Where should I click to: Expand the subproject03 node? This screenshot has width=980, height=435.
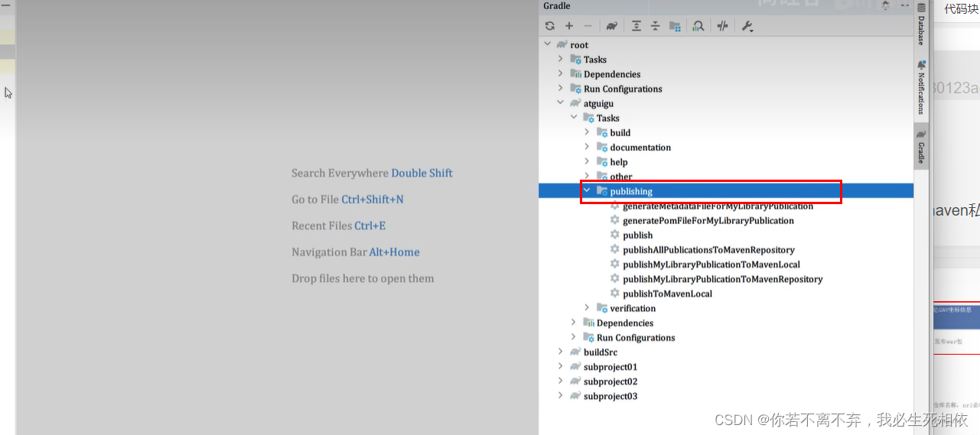pyautogui.click(x=560, y=395)
